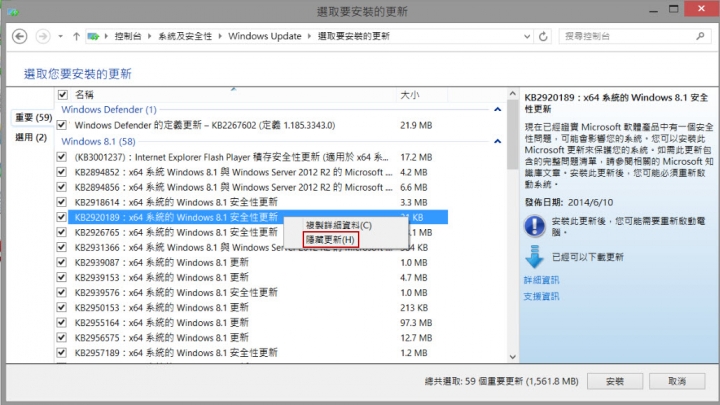Uncheck the KB3001237 Flash Player update
The height and width of the screenshot is (405, 720).
(61, 157)
